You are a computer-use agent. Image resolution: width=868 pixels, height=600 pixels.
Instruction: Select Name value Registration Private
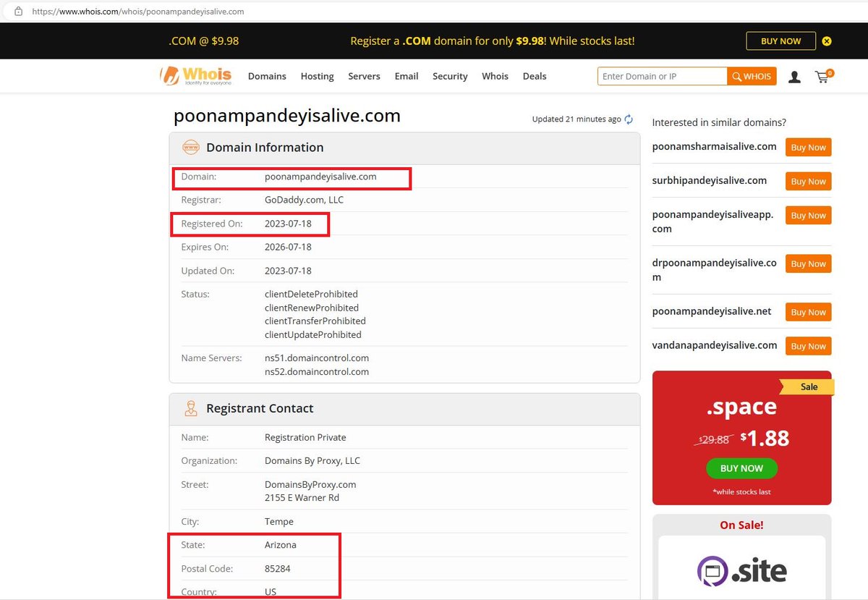point(305,437)
